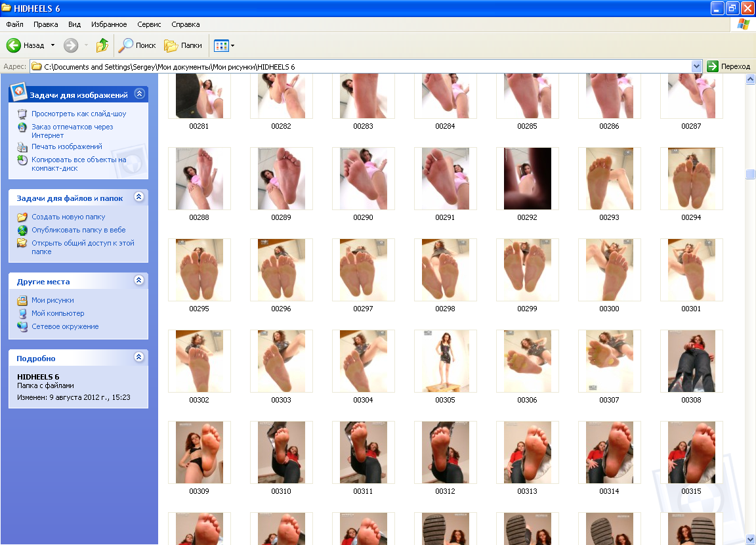Open the Избранное menu
This screenshot has height=545, width=756.
pyautogui.click(x=109, y=24)
